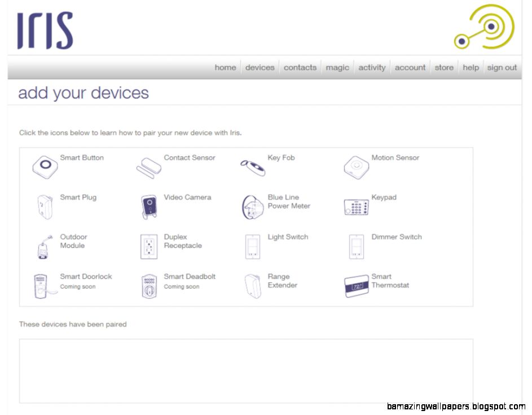
Task: Visit the store menu item
Action: [x=444, y=68]
